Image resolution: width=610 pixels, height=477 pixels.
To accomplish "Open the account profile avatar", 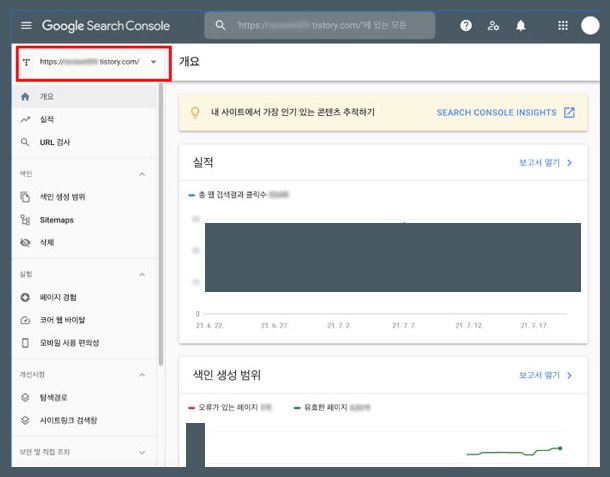I will (x=590, y=26).
